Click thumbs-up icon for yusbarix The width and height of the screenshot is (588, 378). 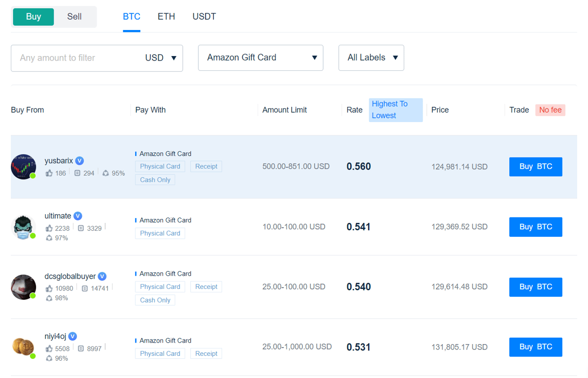pos(49,173)
